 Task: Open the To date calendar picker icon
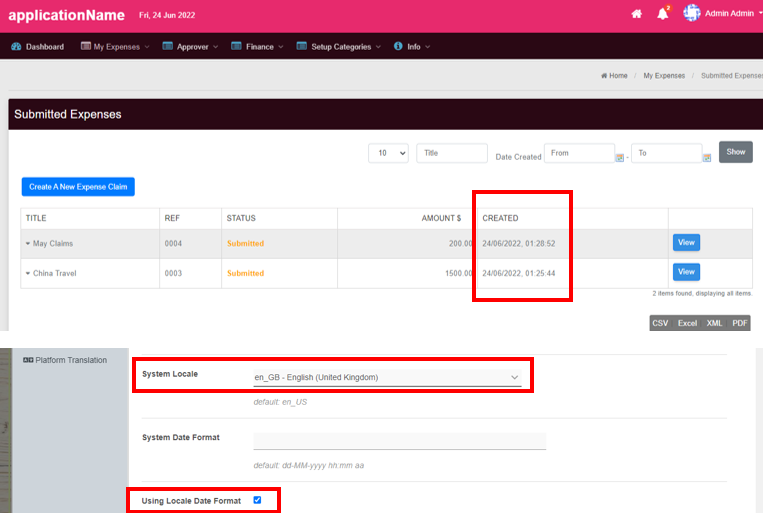coord(707,157)
